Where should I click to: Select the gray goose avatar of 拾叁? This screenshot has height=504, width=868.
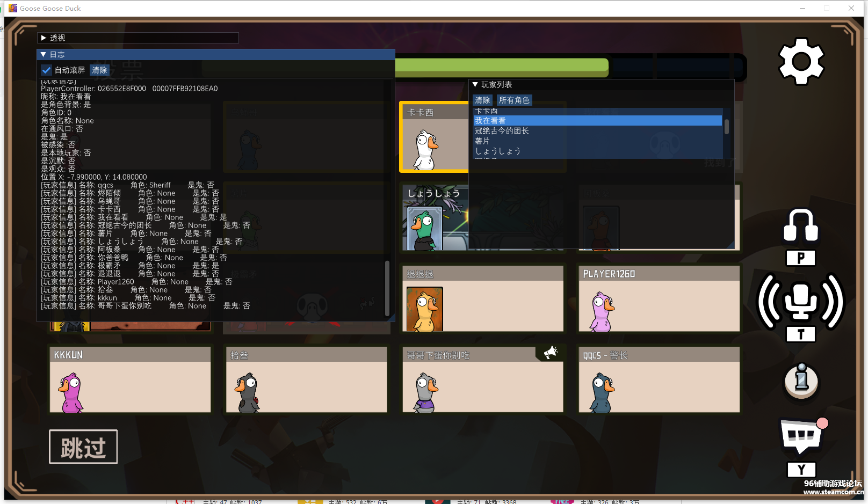pyautogui.click(x=247, y=393)
